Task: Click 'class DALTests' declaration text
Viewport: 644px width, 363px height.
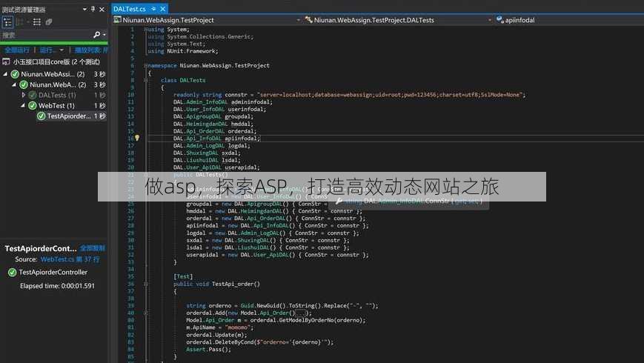Action: pos(183,80)
